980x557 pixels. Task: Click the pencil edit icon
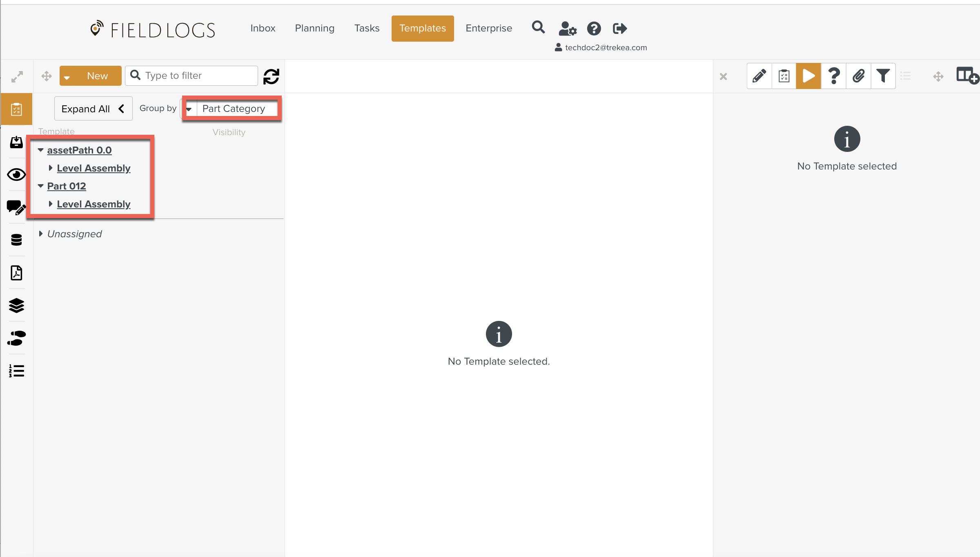[x=759, y=76]
